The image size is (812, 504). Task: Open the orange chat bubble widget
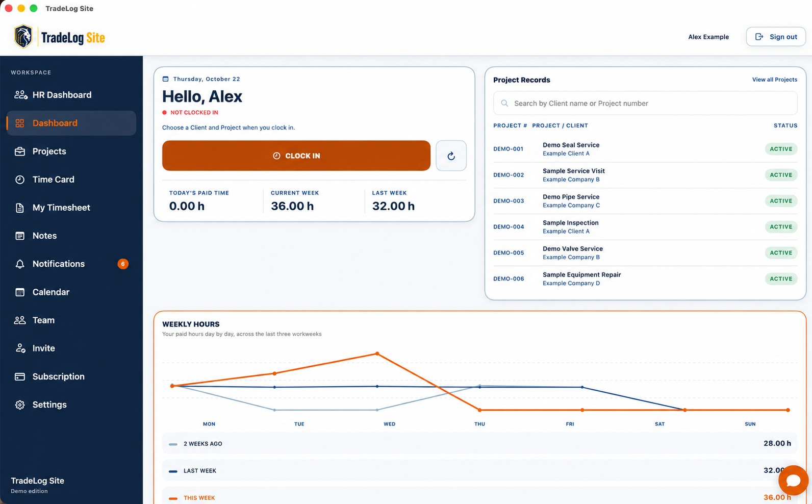click(793, 480)
